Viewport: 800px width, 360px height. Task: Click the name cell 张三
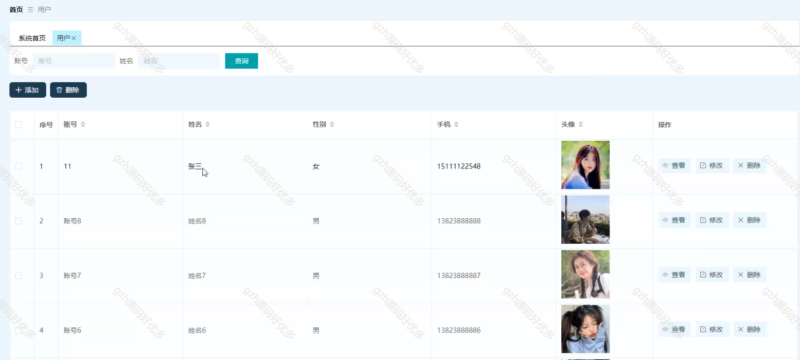click(195, 166)
